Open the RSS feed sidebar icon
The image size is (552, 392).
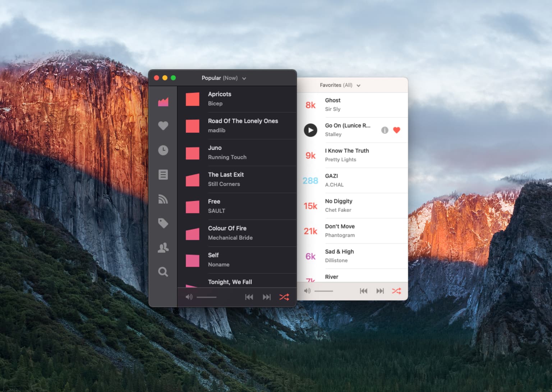pyautogui.click(x=163, y=199)
